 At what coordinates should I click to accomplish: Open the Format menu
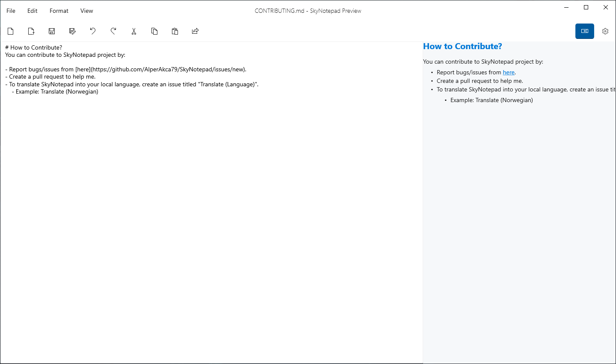tap(59, 11)
